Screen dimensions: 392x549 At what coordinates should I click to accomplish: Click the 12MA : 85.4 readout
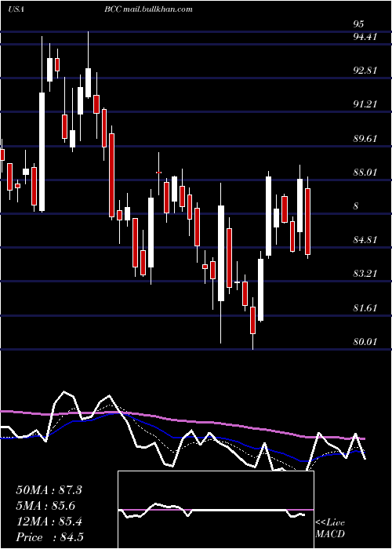pyautogui.click(x=49, y=522)
